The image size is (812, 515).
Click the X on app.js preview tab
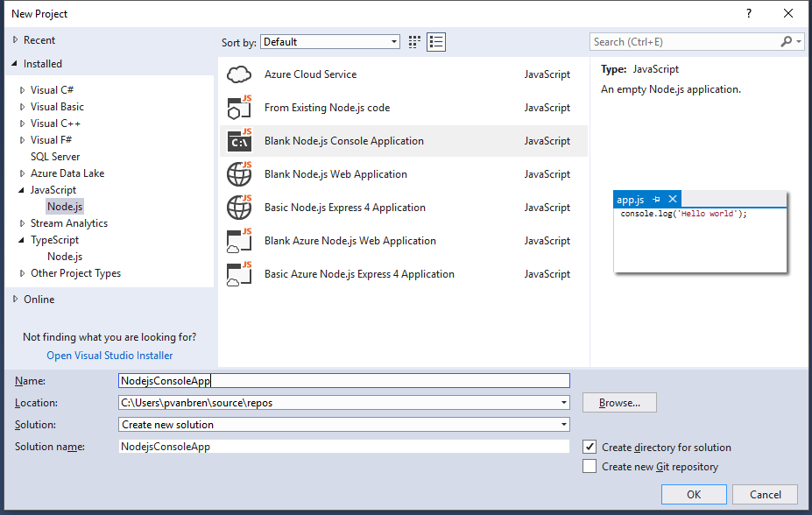(673, 199)
